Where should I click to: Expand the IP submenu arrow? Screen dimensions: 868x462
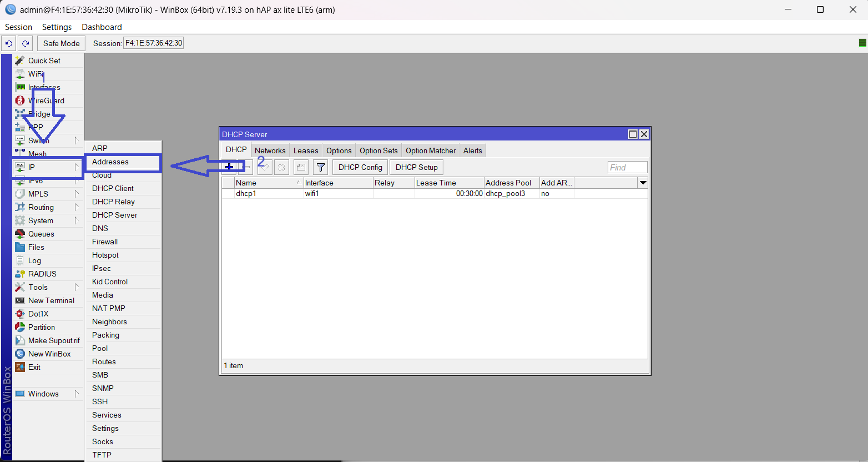tap(77, 167)
